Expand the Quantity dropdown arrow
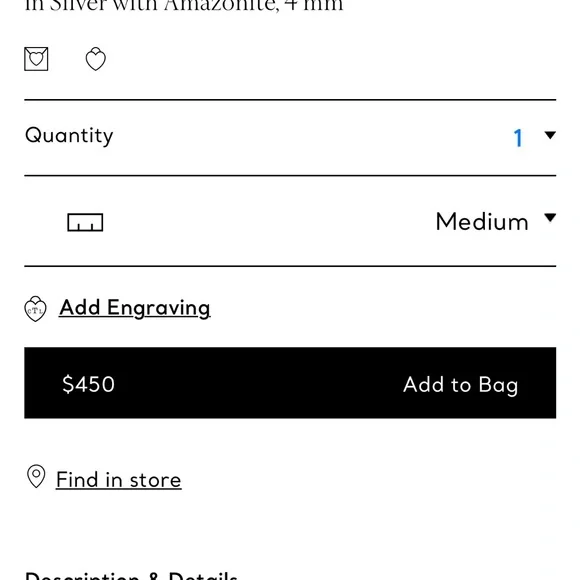 [x=550, y=135]
